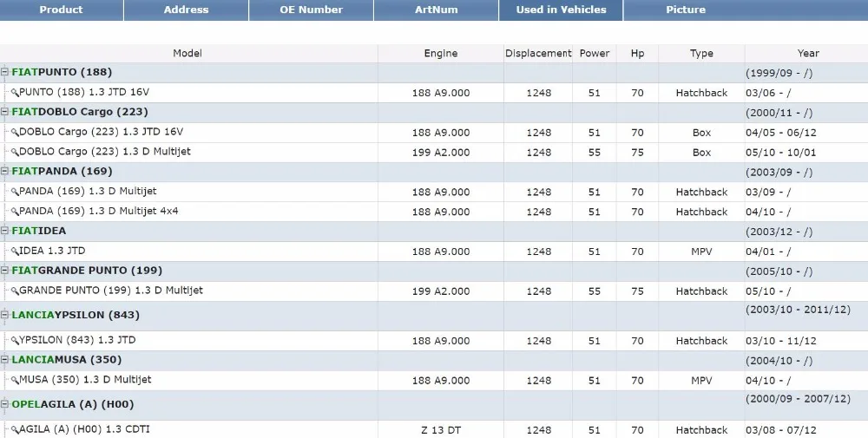
Task: Click magnifier icon beside PANDA 1.3 D Multijet 4x4
Action: [x=15, y=212]
